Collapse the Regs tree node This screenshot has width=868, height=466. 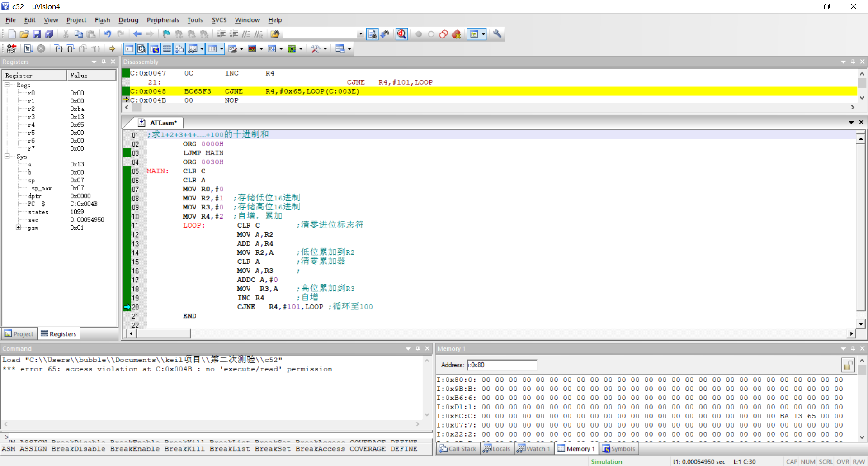(x=7, y=85)
